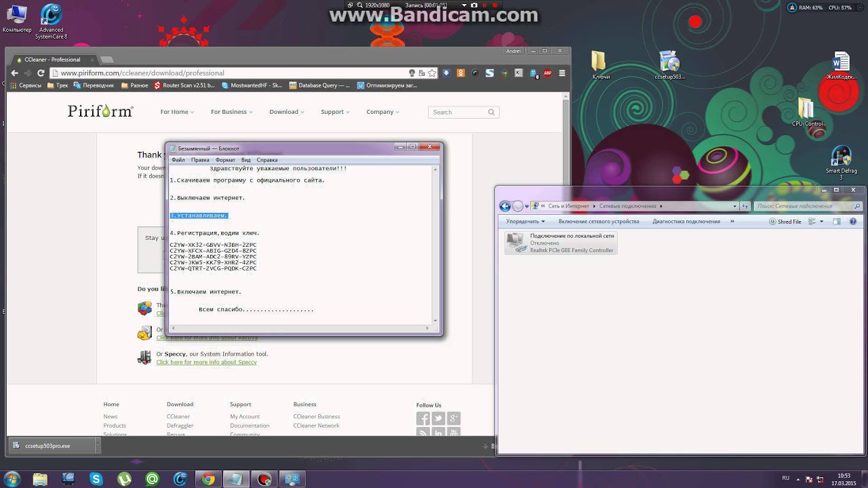
Task: Open the MostwantedHF Skype bookmark
Action: coord(252,85)
